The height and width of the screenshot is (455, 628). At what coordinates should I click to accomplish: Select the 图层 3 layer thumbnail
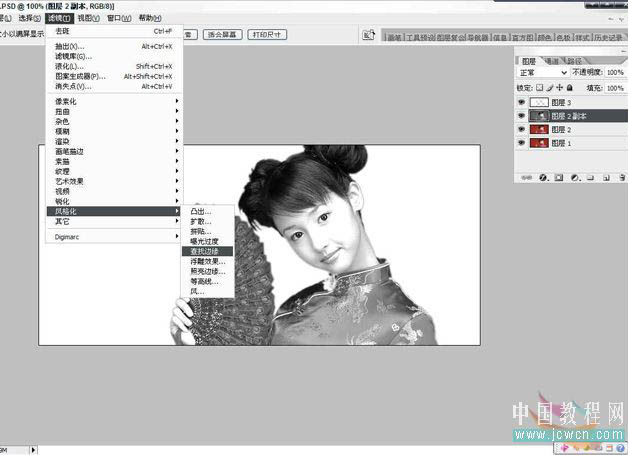[539, 103]
